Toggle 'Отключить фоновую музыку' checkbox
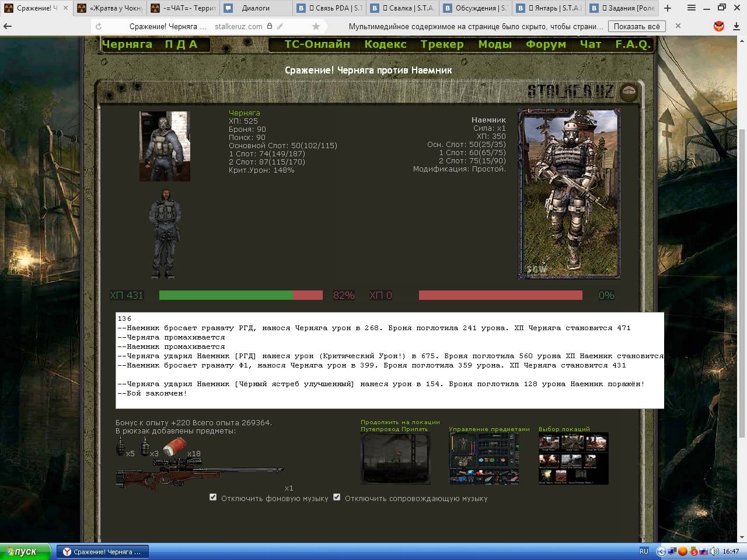Screen dimensions: 747x560 coord(213,498)
